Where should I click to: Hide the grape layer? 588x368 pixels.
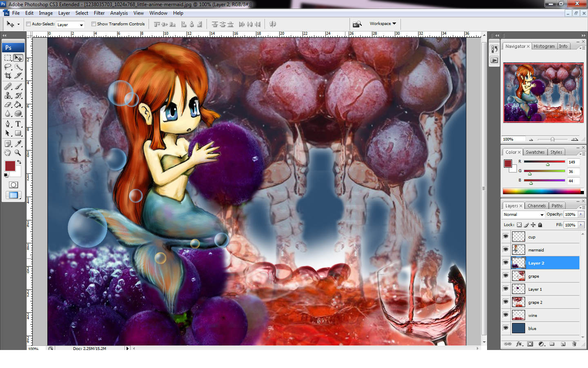click(x=506, y=276)
